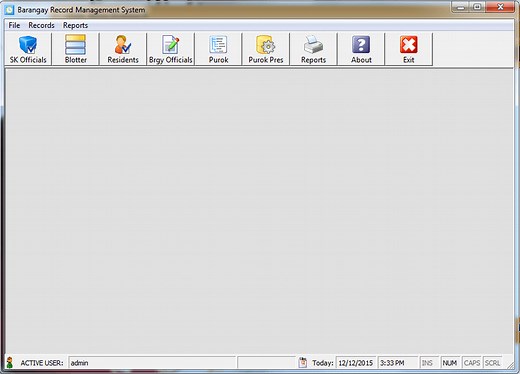Click the time 3:33 PM status panel
The height and width of the screenshot is (374, 520).
398,363
